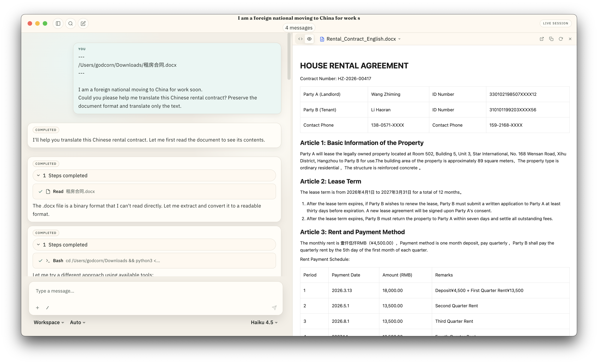This screenshot has width=598, height=364.
Task: Start a new chat with compose icon
Action: click(x=83, y=24)
